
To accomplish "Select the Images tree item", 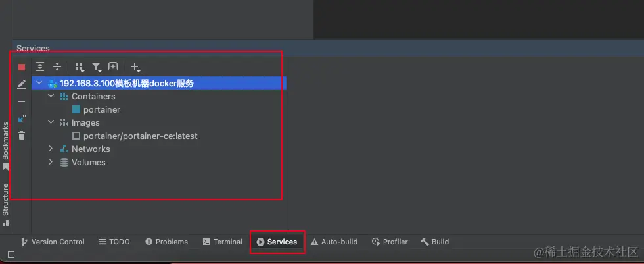I will tap(85, 123).
